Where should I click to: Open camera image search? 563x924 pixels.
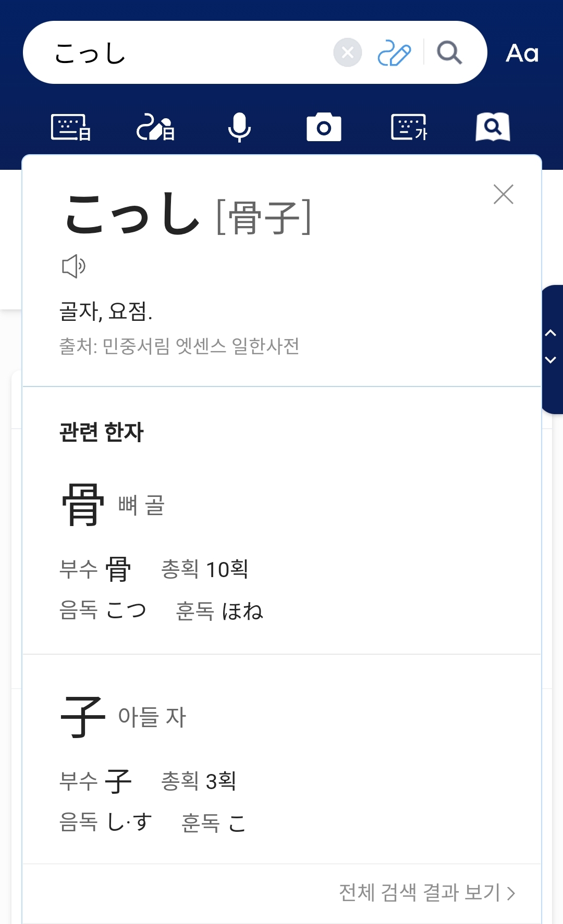(324, 127)
